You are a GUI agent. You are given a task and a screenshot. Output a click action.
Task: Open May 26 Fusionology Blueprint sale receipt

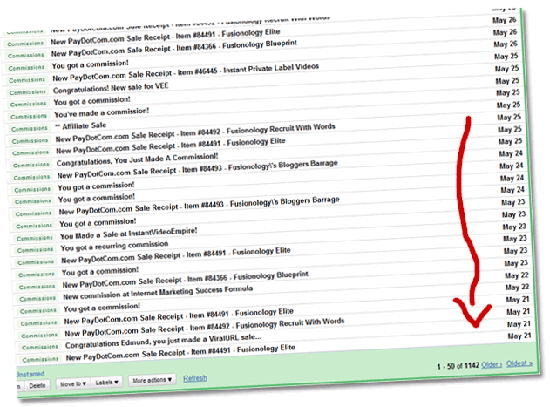(x=174, y=49)
